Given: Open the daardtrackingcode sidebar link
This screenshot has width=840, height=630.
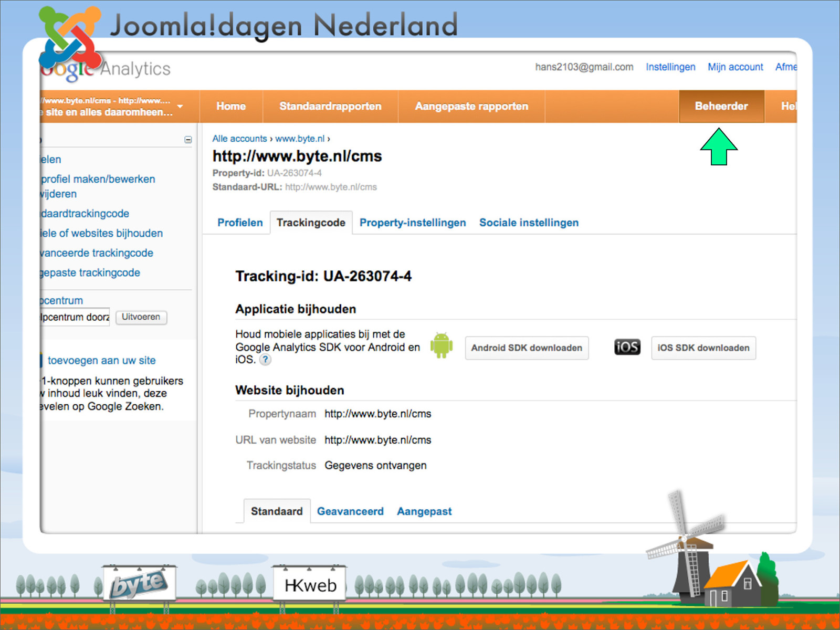Looking at the screenshot, I should 85,214.
